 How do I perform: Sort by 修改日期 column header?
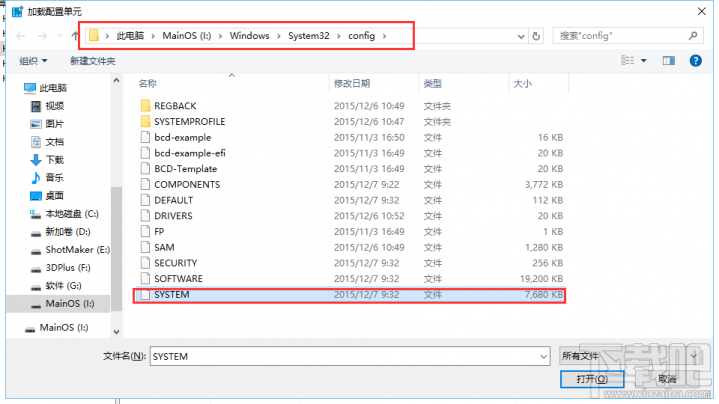coord(352,83)
